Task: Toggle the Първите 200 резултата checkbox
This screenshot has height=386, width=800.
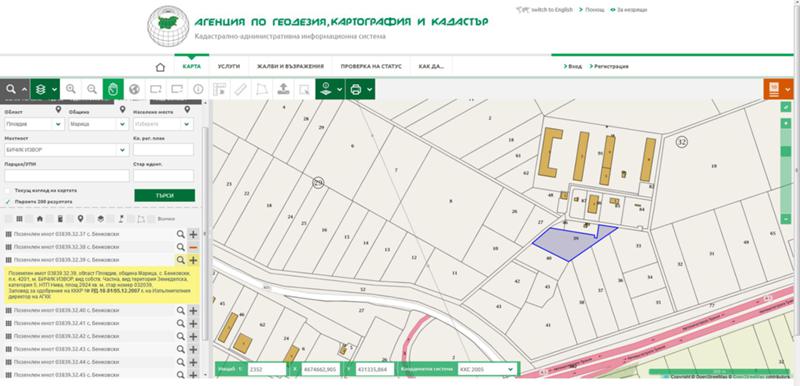Action: (8, 201)
